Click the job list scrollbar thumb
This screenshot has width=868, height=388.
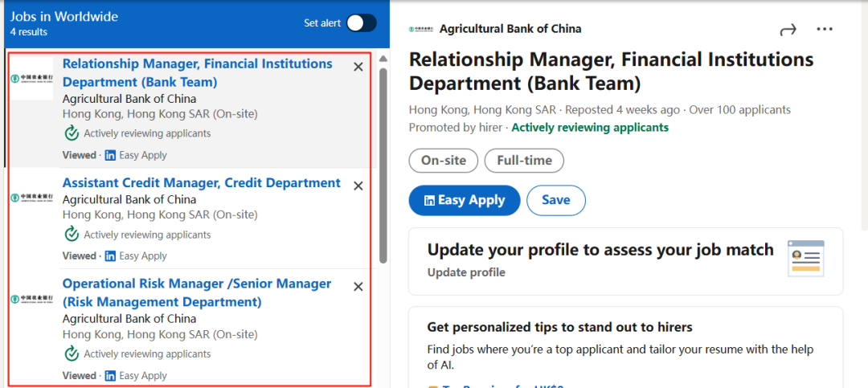[x=383, y=165]
